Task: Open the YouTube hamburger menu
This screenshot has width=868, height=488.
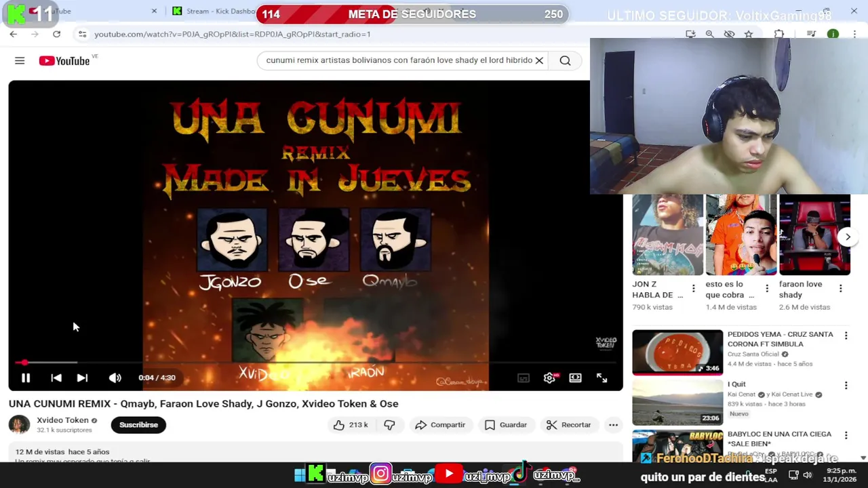Action: 20,61
